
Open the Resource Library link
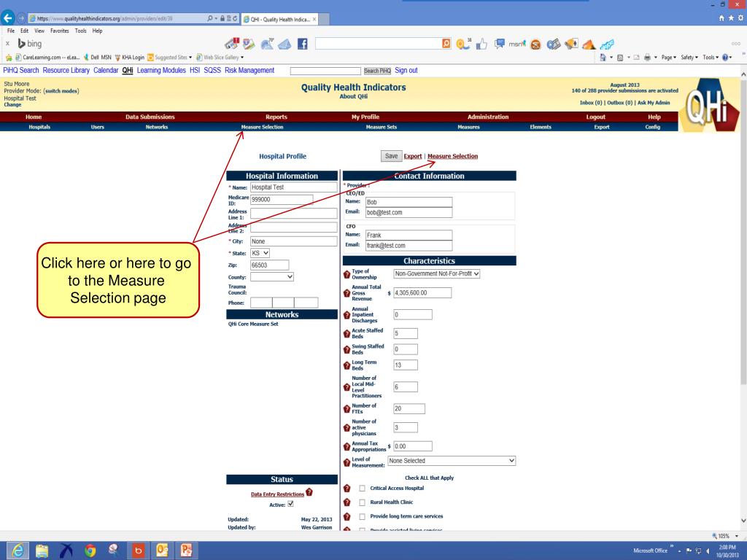[x=66, y=71]
